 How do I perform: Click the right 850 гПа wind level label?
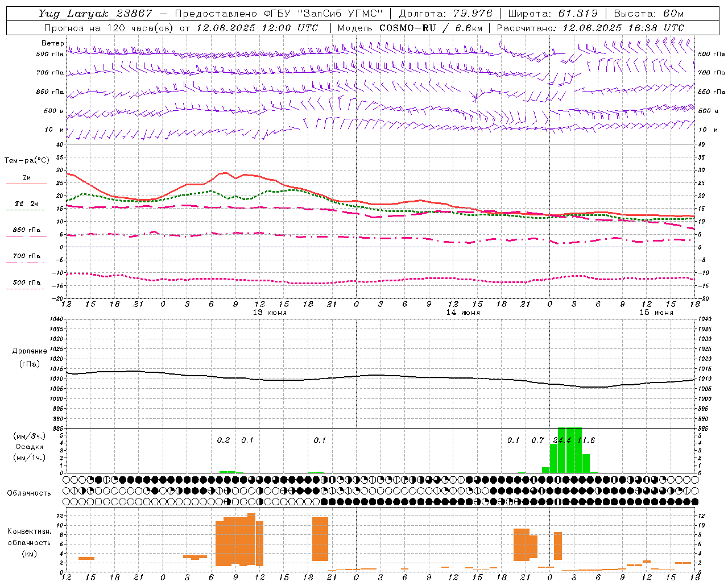pyautogui.click(x=712, y=92)
